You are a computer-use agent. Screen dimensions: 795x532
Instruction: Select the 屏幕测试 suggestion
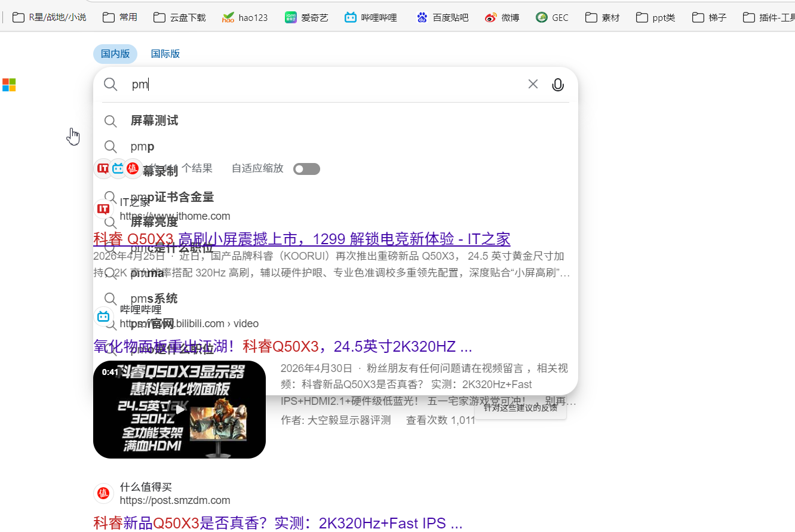pos(336,121)
